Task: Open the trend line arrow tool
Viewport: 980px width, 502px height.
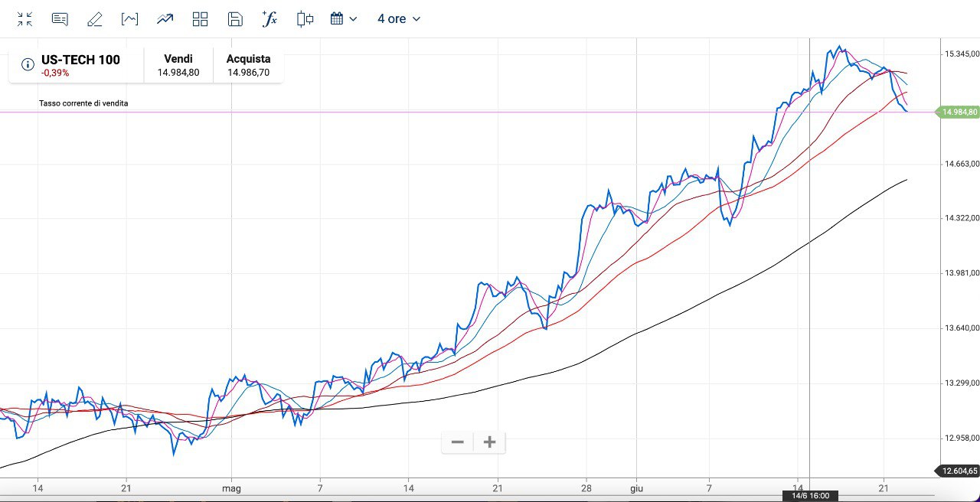Action: click(165, 19)
